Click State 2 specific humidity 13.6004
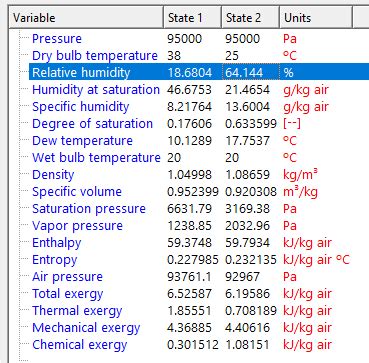The height and width of the screenshot is (363, 369). (x=247, y=107)
